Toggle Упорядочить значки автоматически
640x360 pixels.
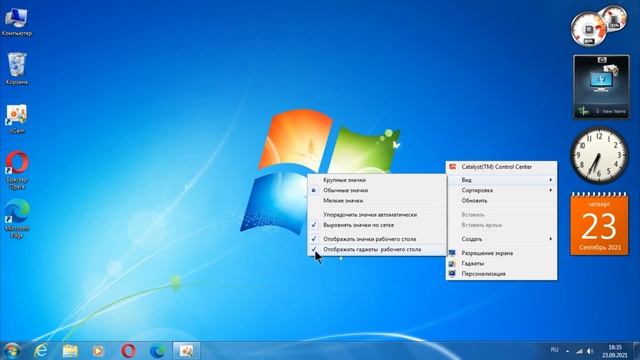tap(377, 215)
